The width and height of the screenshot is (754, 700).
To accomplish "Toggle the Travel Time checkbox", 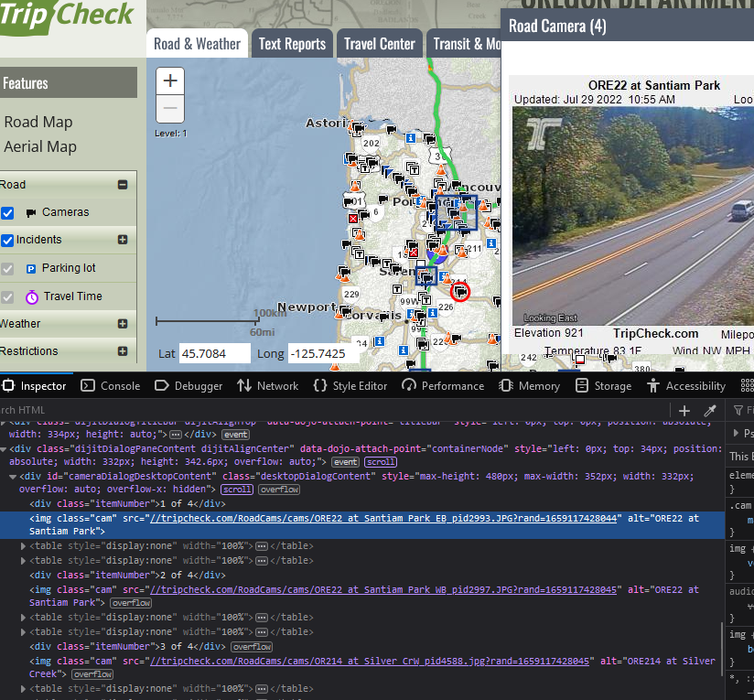I will click(7, 297).
